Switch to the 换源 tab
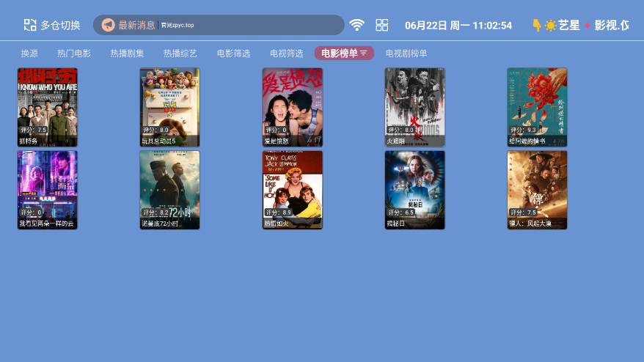644x362 pixels. pos(29,53)
